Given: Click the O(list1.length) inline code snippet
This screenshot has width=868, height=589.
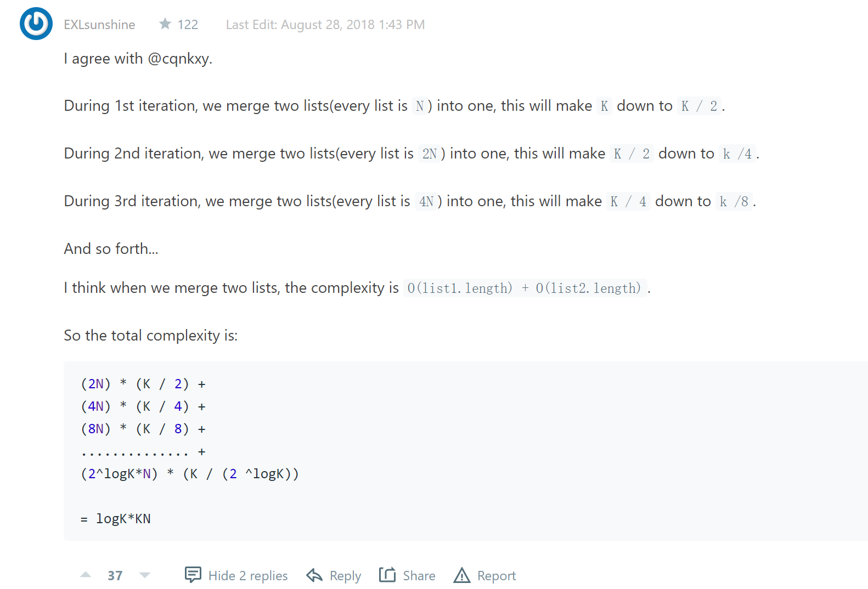Looking at the screenshot, I should [x=460, y=288].
